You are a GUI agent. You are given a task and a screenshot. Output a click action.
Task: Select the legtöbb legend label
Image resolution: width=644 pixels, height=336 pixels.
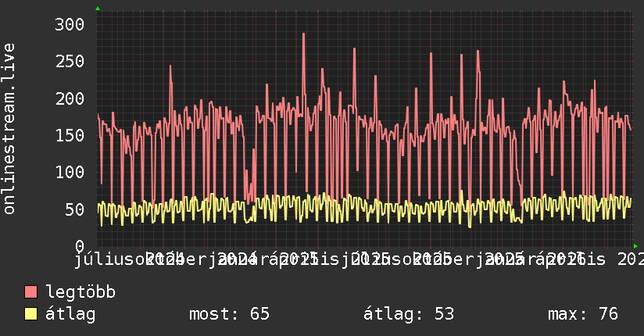pos(80,291)
